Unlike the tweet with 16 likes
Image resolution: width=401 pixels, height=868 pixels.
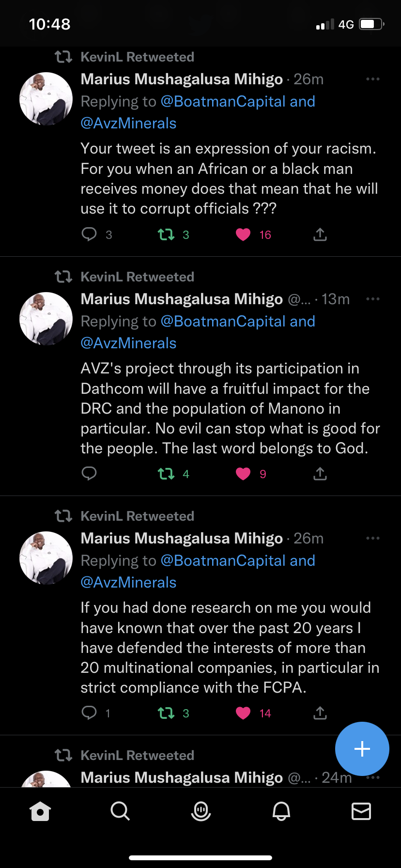click(x=243, y=235)
